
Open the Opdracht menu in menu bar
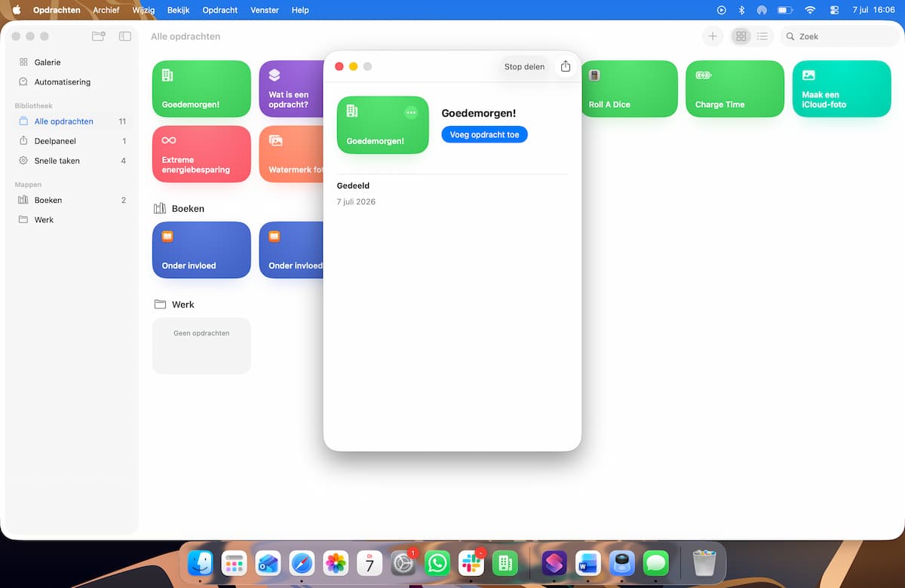[220, 10]
